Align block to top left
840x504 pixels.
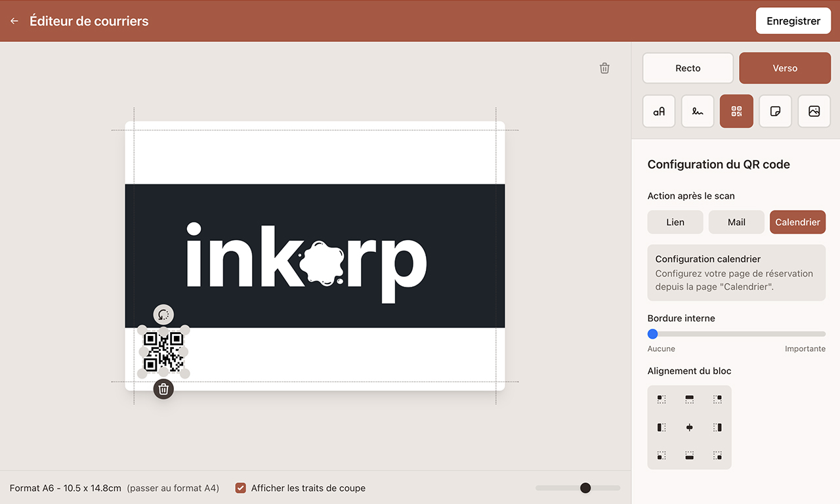[661, 399]
